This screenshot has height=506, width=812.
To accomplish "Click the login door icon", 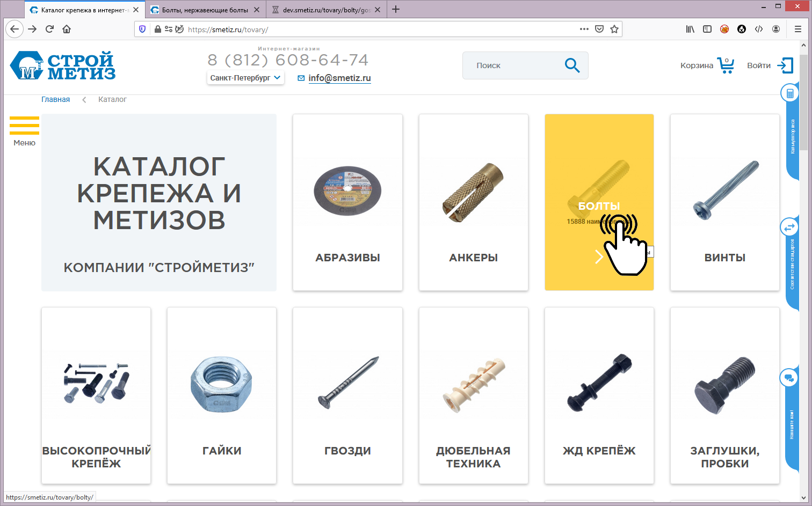I will 785,65.
